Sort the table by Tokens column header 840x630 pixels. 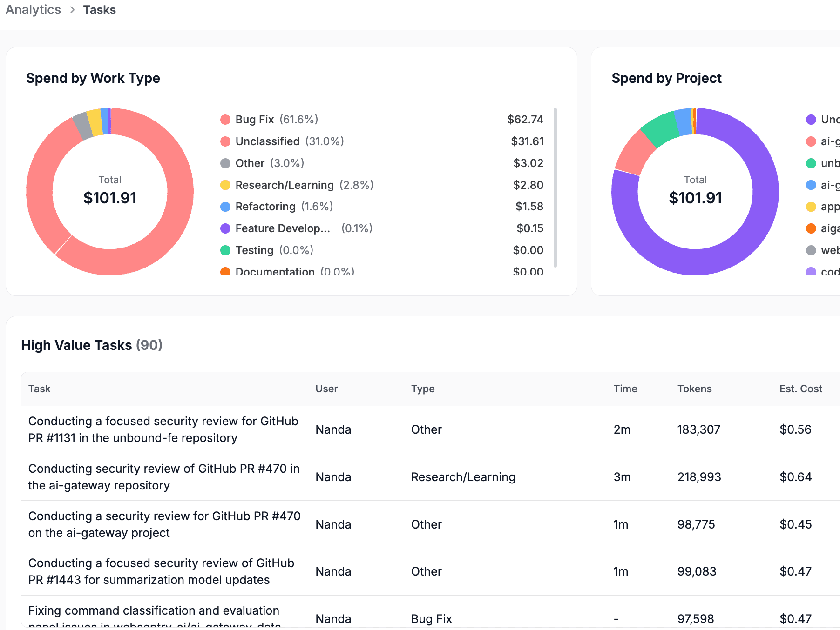pyautogui.click(x=694, y=389)
